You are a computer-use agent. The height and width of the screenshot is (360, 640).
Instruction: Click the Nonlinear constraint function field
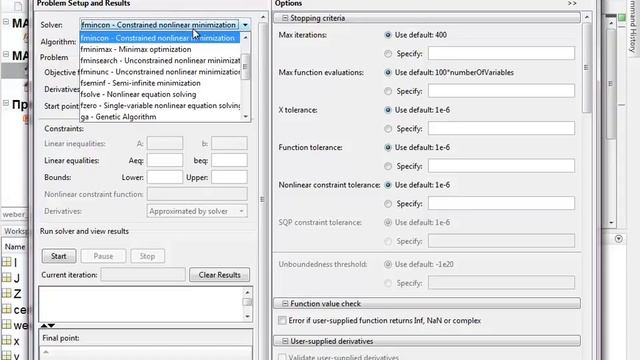coord(197,194)
